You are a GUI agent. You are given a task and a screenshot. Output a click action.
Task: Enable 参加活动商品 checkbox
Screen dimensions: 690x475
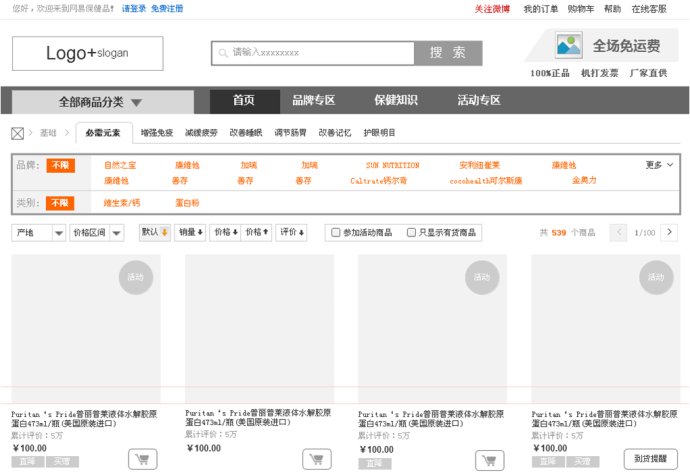point(336,232)
